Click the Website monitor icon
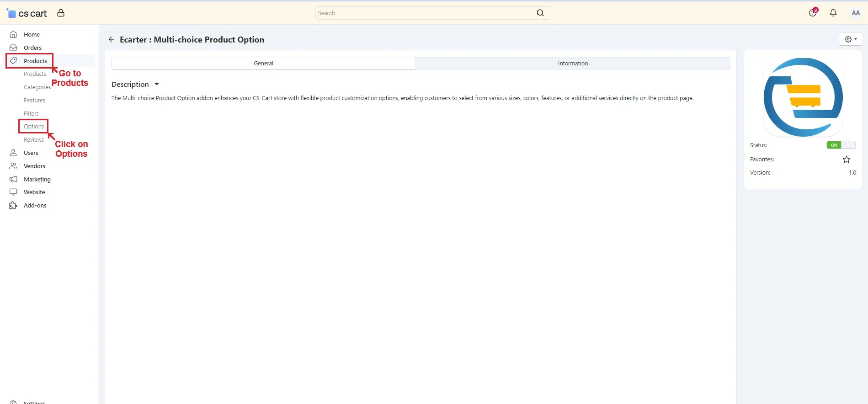The height and width of the screenshot is (404, 868). (13, 192)
